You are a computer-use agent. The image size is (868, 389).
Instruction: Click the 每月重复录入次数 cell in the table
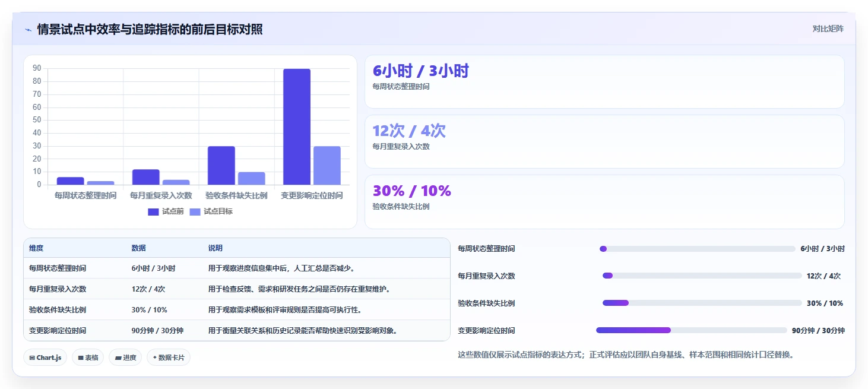58,289
